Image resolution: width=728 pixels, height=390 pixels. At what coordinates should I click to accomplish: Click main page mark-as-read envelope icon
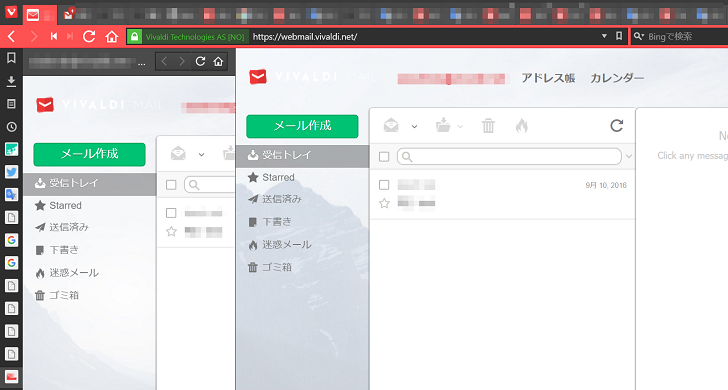click(391, 125)
